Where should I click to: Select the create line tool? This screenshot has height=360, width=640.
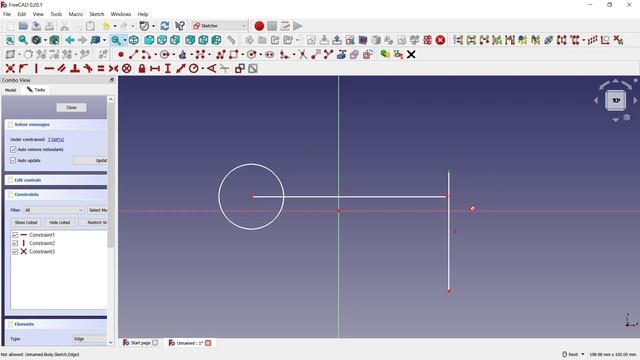133,54
